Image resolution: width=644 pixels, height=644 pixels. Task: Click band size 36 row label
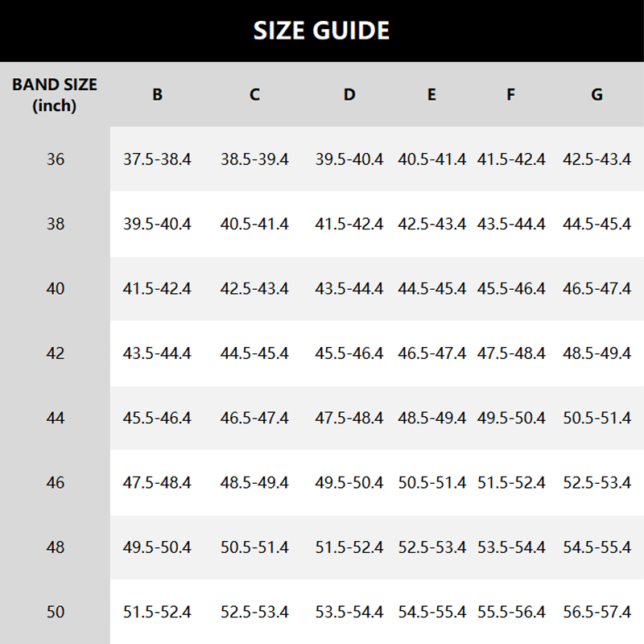point(55,159)
